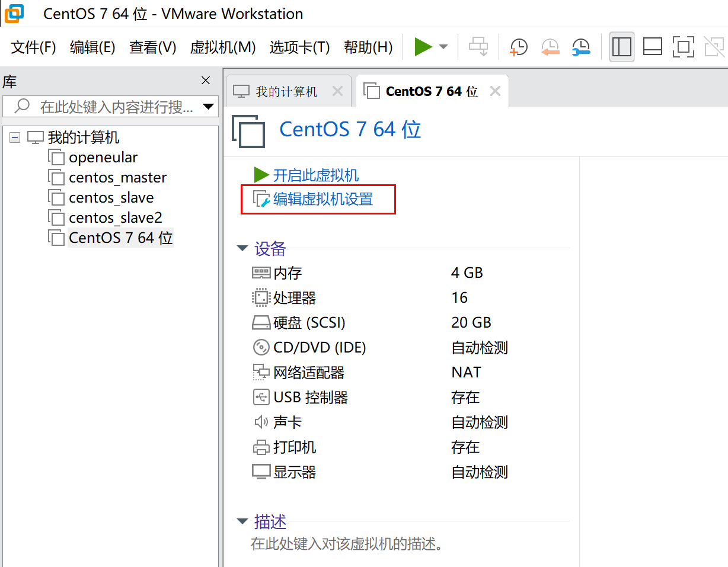Click the 内存 memory device icon
This screenshot has width=728, height=567.
coord(261,273)
